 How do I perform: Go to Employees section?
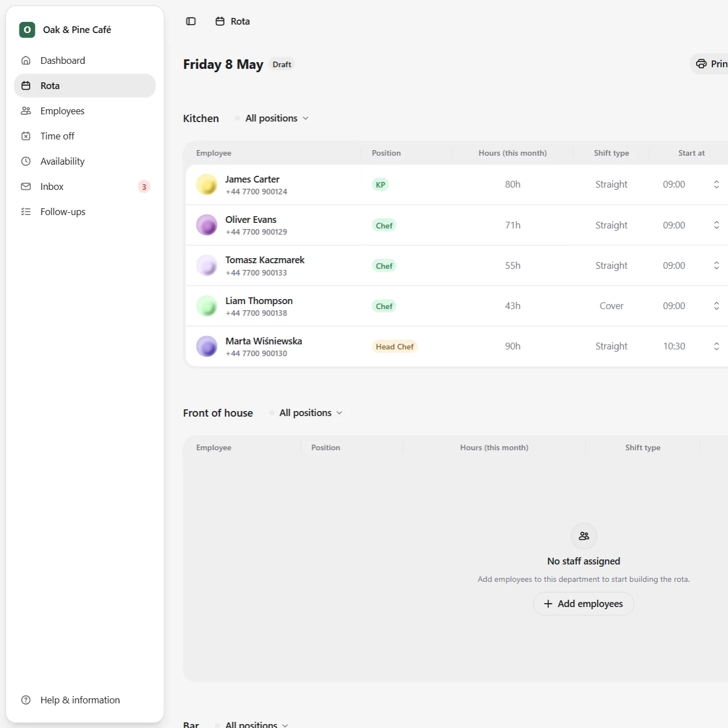[85, 111]
